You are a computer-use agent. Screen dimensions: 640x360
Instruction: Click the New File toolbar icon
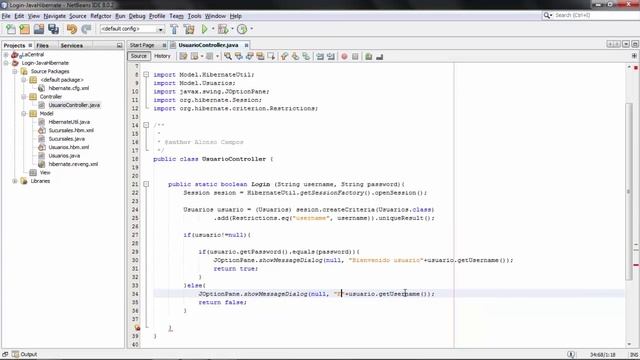point(11,29)
